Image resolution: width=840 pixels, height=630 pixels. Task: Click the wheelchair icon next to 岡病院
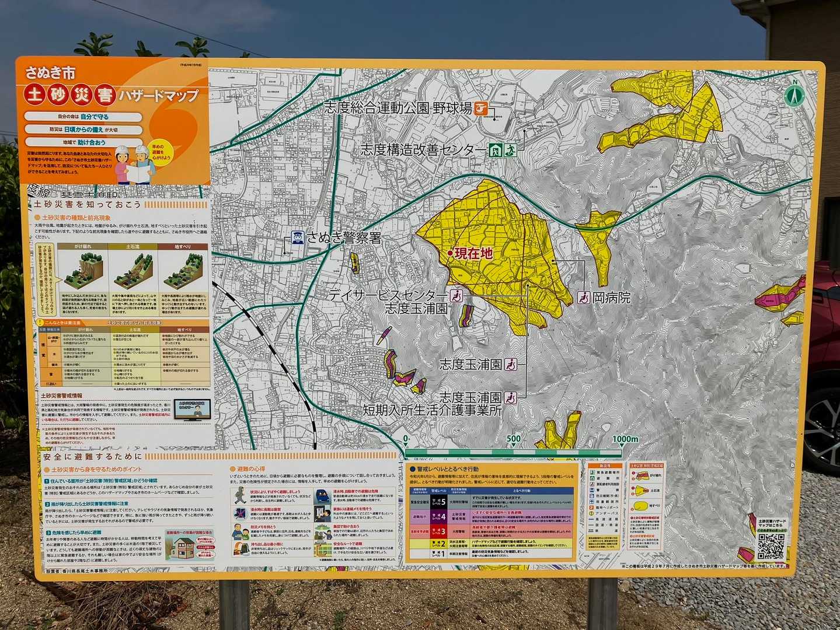582,297
